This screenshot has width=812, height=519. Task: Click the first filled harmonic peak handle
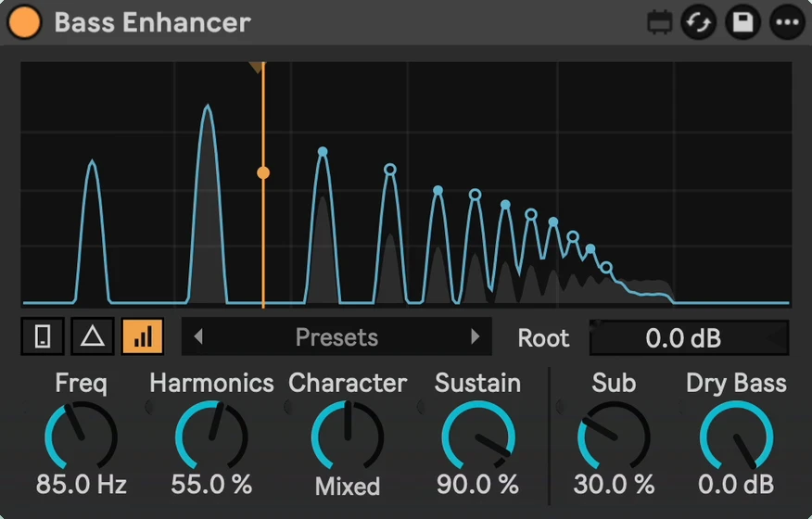[323, 152]
